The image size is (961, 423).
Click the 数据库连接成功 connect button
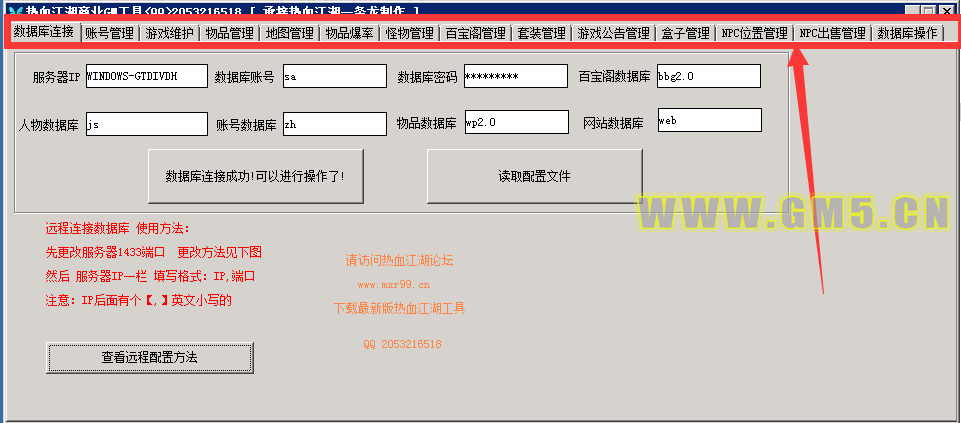point(255,176)
